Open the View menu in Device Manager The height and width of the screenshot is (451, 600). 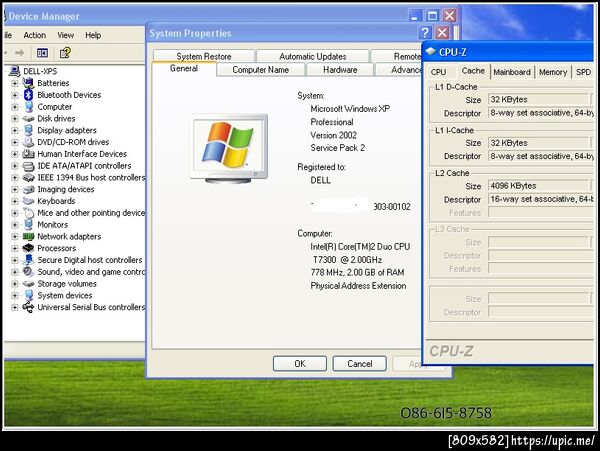(65, 35)
